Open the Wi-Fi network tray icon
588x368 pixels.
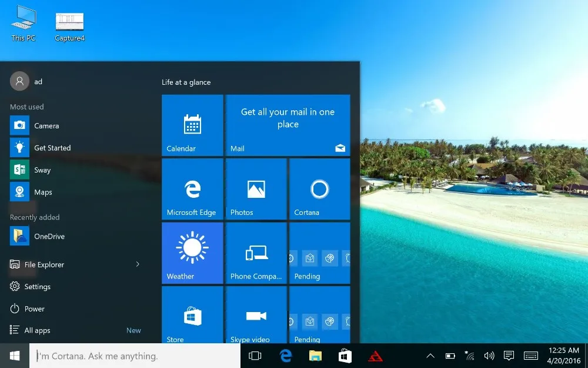point(469,355)
